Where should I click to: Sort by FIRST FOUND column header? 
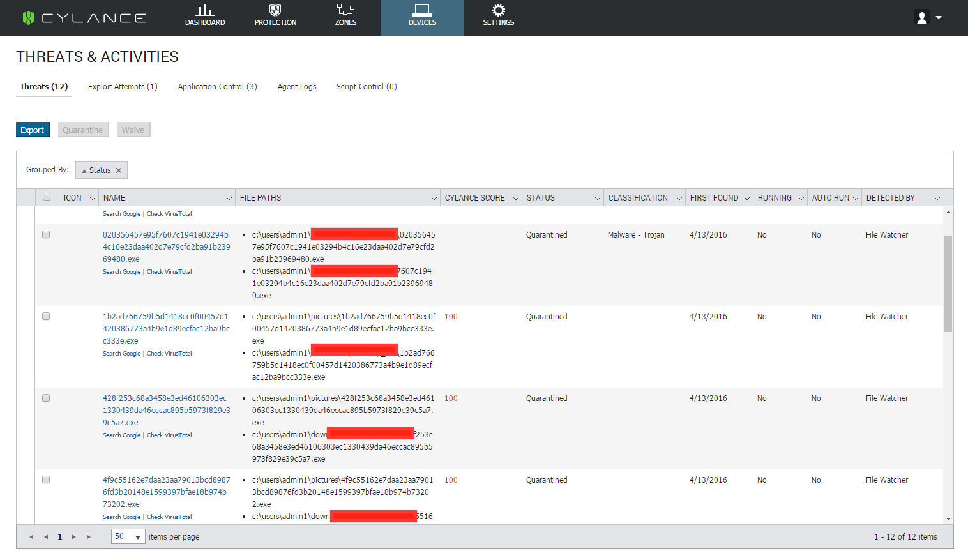(714, 198)
